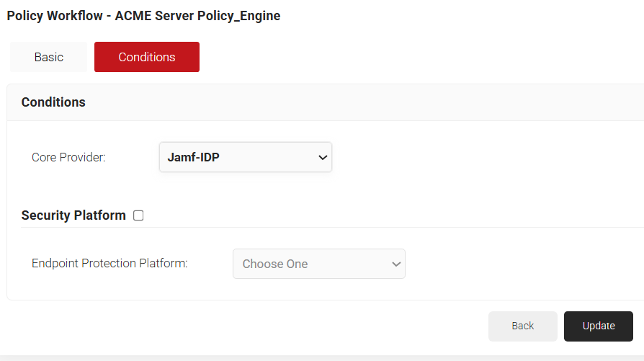This screenshot has height=361, width=644.
Task: Click the "Core Provider:" field label
Action: (x=68, y=157)
